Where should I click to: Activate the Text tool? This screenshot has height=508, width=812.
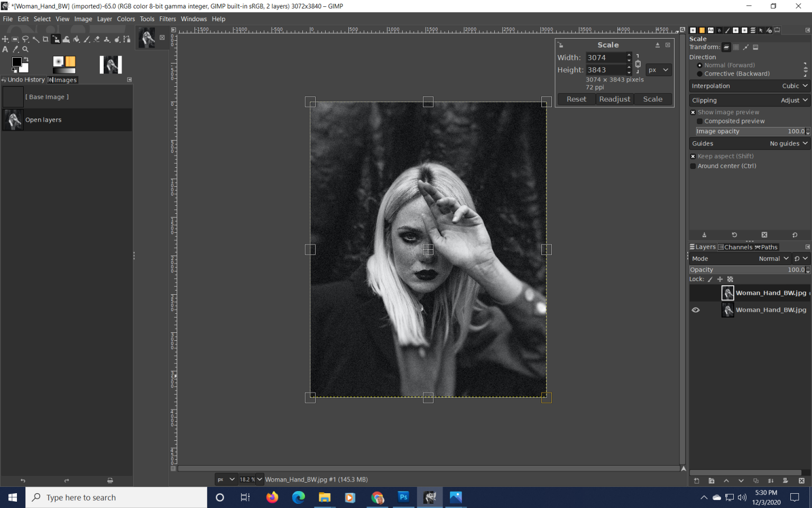[x=5, y=49]
